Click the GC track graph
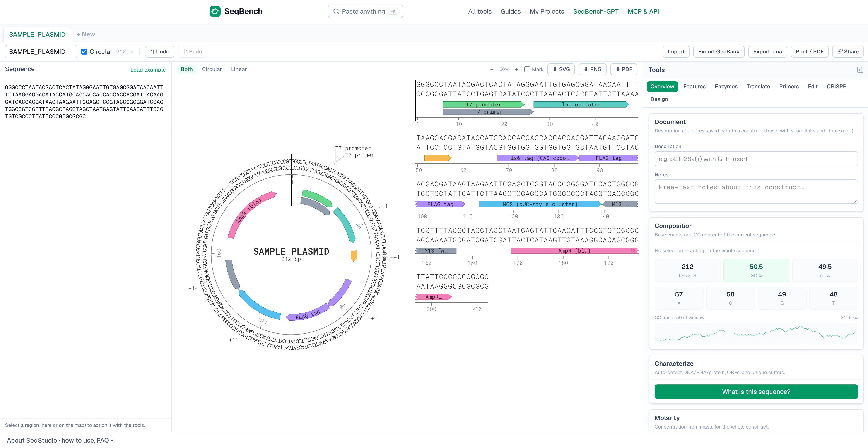The width and height of the screenshot is (868, 448). point(756,333)
